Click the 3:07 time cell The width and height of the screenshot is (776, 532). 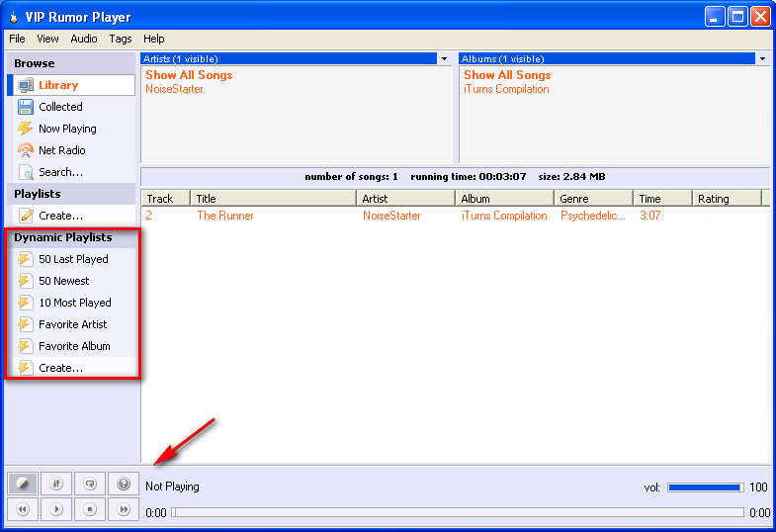pyautogui.click(x=650, y=216)
